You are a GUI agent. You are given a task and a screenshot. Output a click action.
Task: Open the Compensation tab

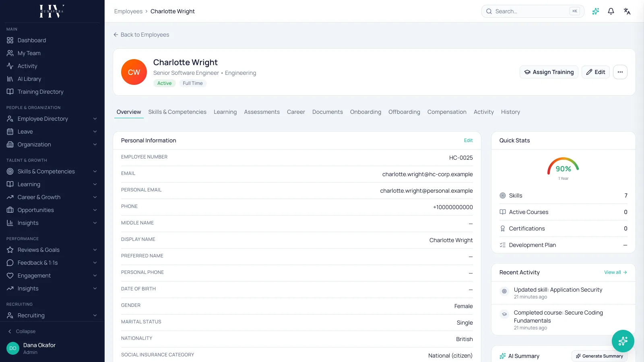pyautogui.click(x=447, y=112)
